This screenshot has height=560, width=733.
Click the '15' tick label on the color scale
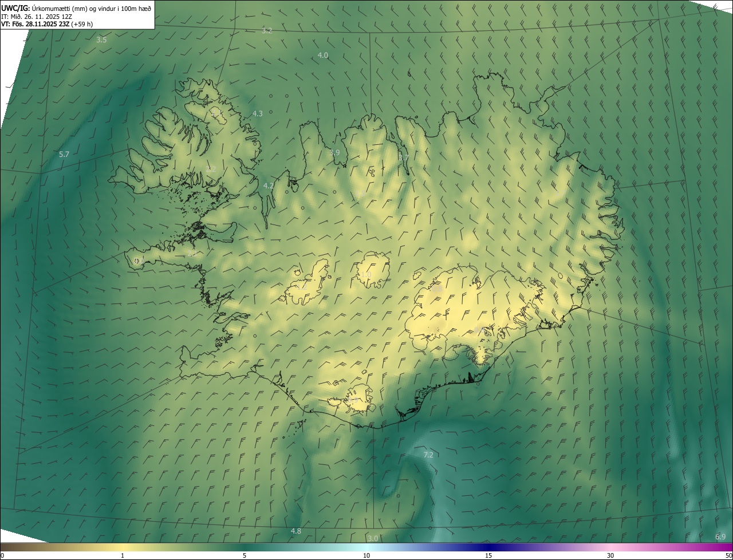[488, 555]
